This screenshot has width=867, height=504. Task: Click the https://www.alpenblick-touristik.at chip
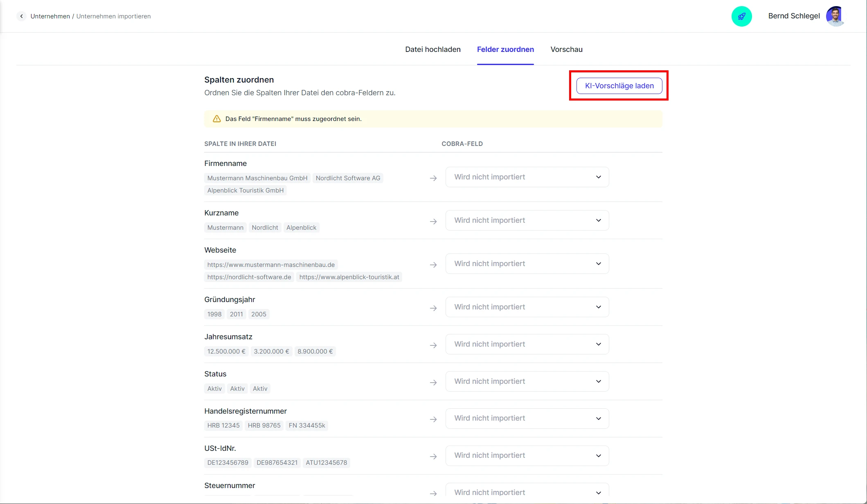tap(349, 277)
